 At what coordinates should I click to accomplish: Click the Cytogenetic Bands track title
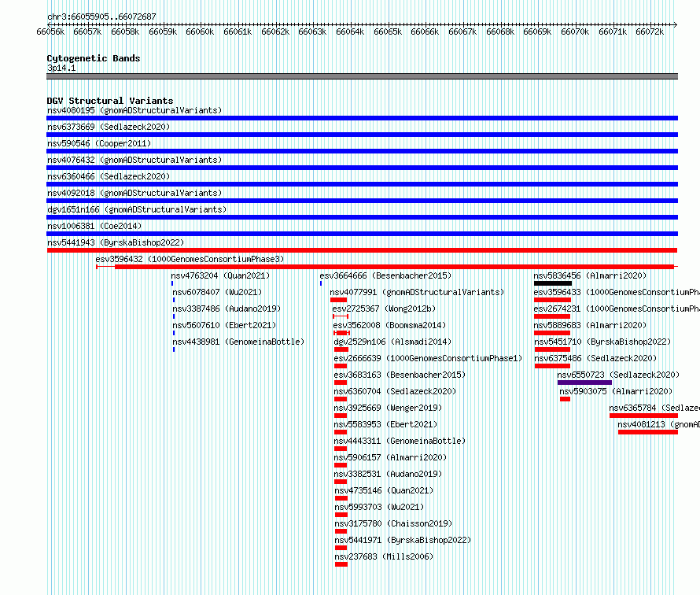coord(94,58)
